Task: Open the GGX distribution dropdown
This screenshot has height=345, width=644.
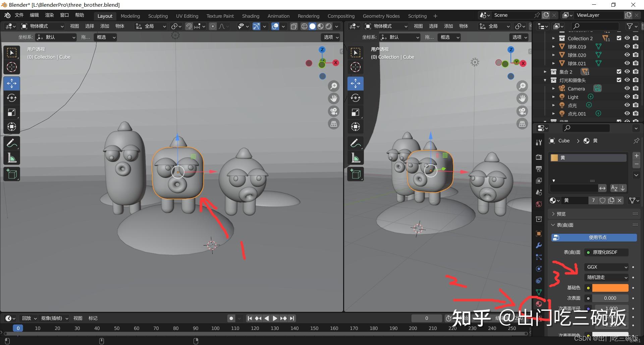Action: [x=606, y=267]
